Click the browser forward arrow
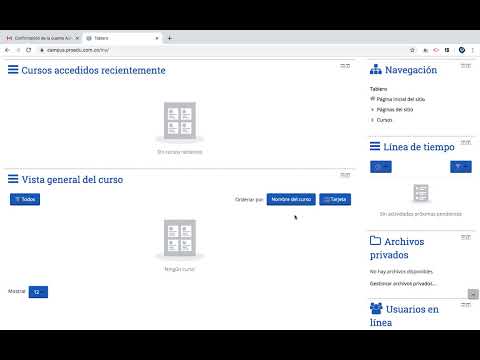The image size is (480, 360). coord(18,50)
